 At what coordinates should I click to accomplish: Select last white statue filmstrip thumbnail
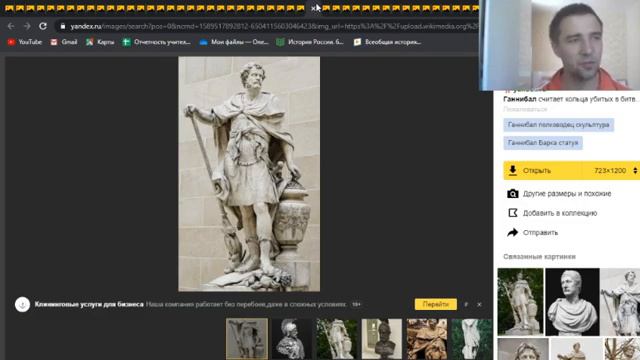(472, 339)
